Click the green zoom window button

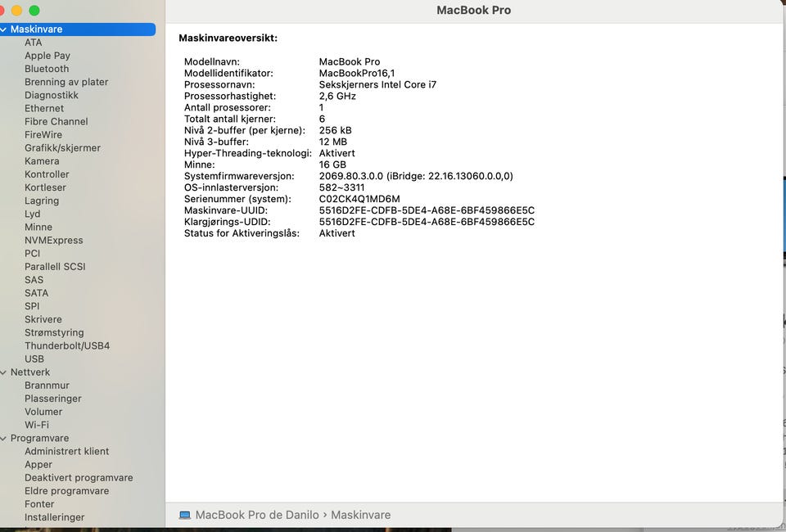34,11
